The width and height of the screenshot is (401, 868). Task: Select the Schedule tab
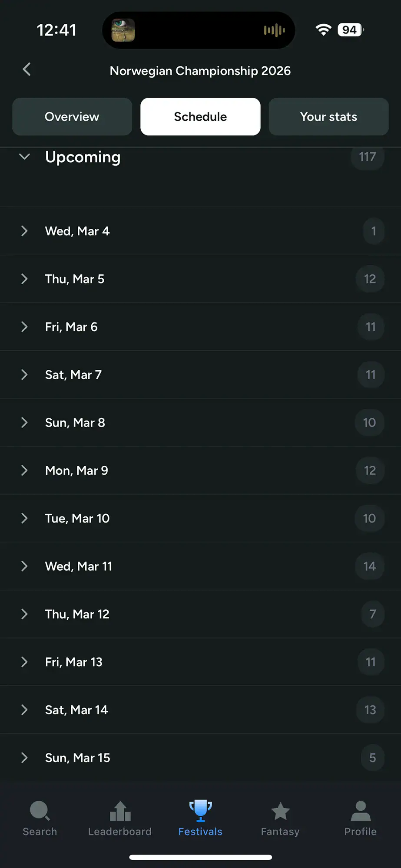pos(200,117)
